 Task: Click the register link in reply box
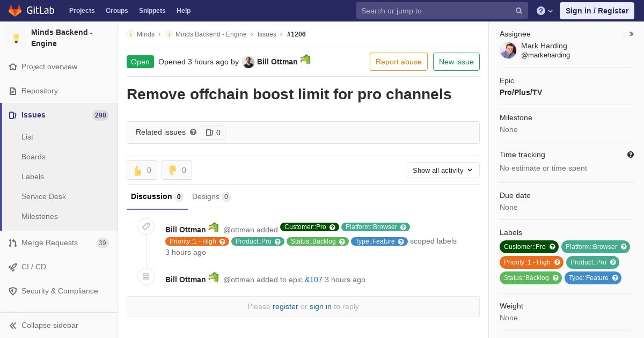tap(285, 306)
